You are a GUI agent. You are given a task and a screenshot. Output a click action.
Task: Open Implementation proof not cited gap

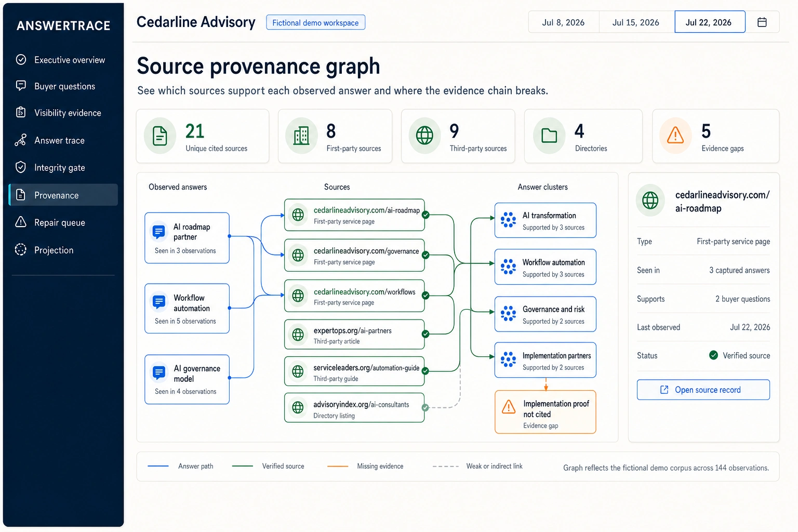[546, 412]
